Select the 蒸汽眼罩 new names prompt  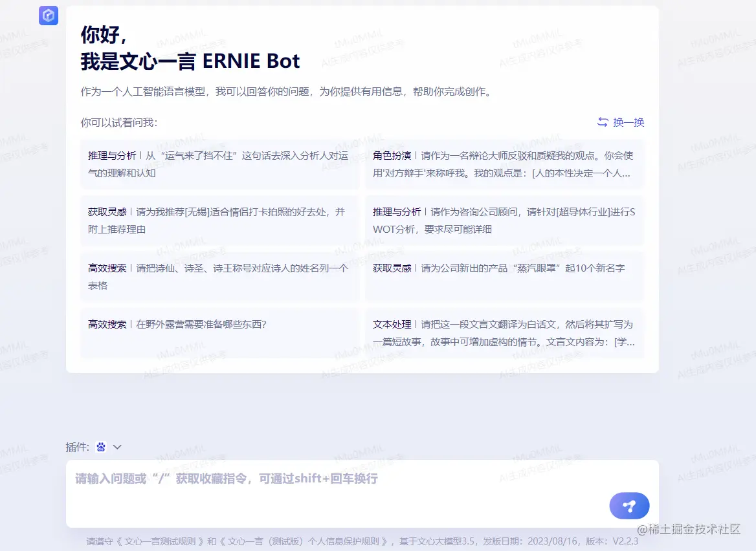click(504, 277)
